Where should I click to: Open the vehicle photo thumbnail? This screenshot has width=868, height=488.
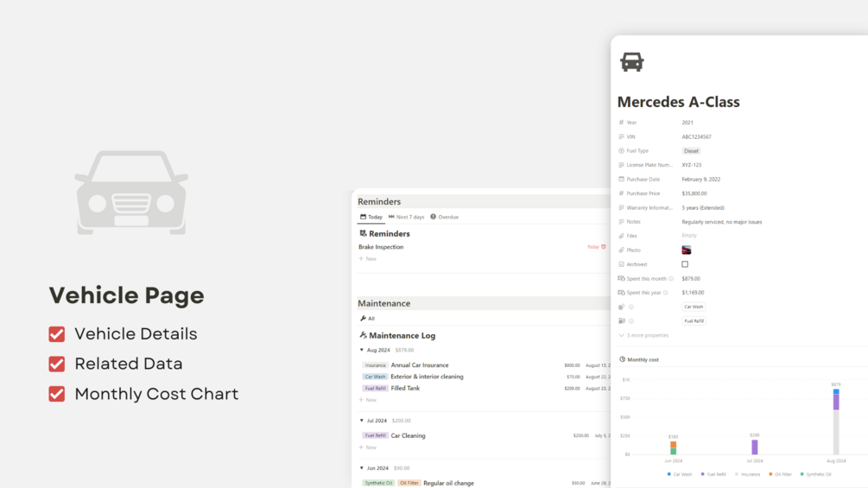click(687, 250)
